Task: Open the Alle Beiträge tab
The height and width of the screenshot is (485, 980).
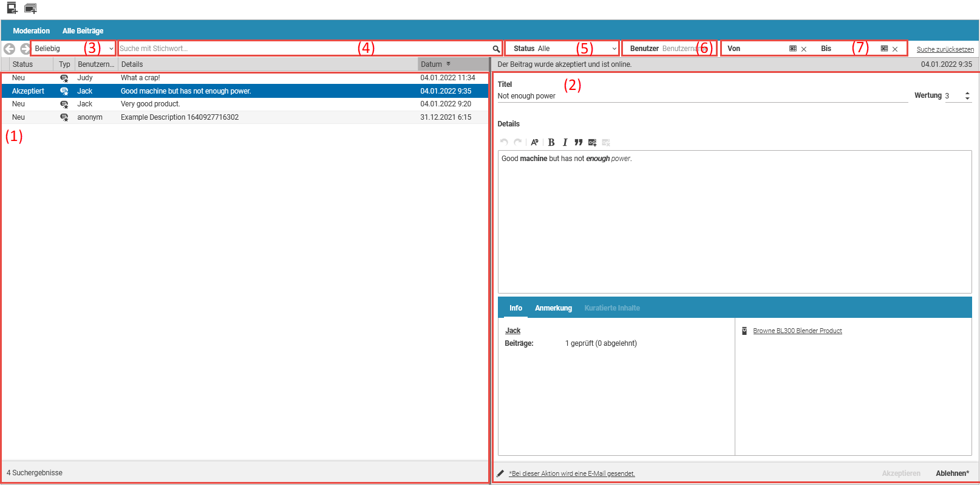Action: (83, 31)
